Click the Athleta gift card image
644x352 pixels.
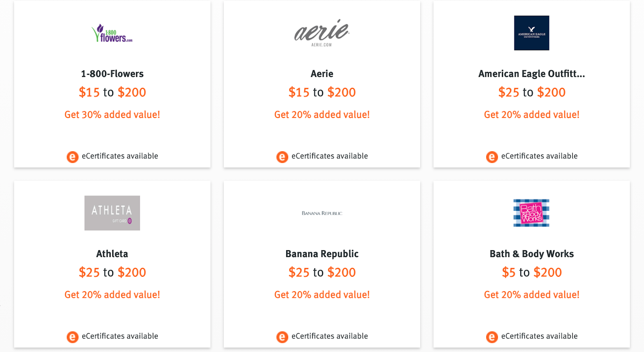tap(112, 213)
